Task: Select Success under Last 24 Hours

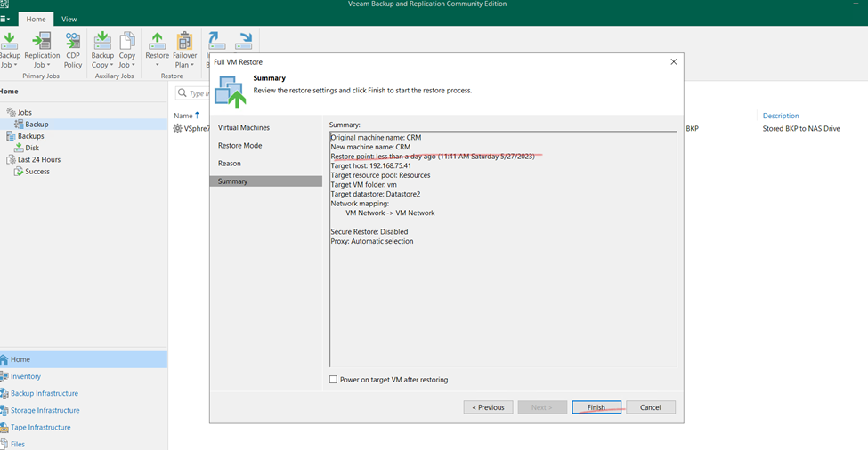Action: coord(37,172)
